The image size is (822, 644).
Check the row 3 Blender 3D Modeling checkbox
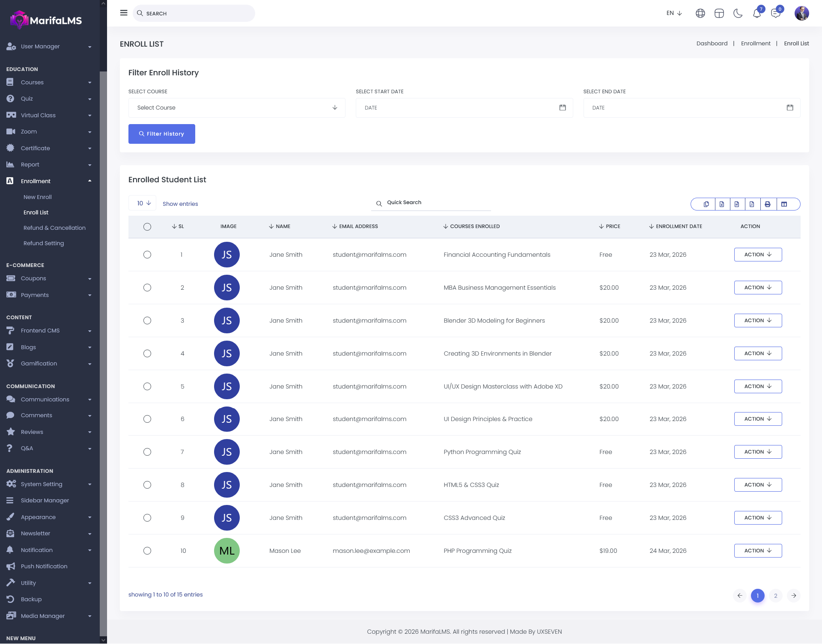(x=147, y=321)
